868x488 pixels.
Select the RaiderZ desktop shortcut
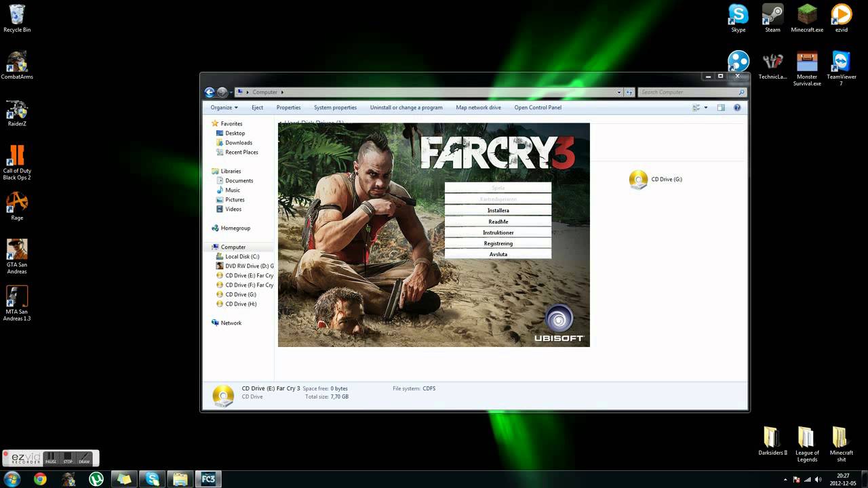(x=17, y=113)
